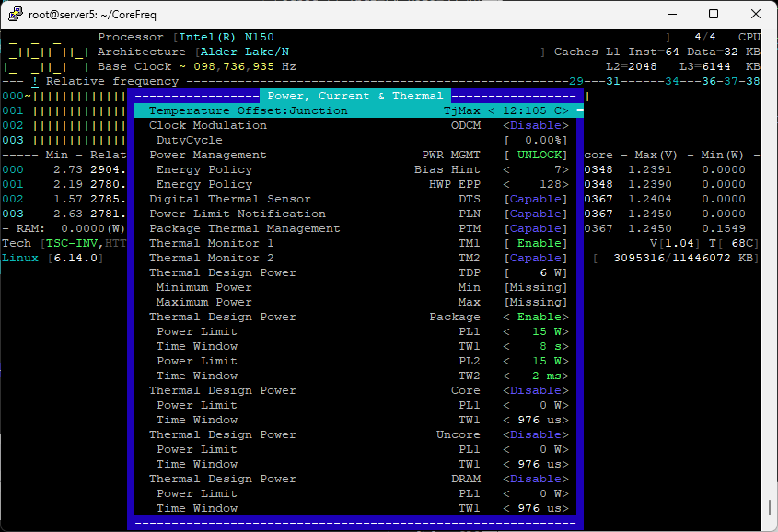Toggle DRAM Thermal Design Power Disable

535,479
